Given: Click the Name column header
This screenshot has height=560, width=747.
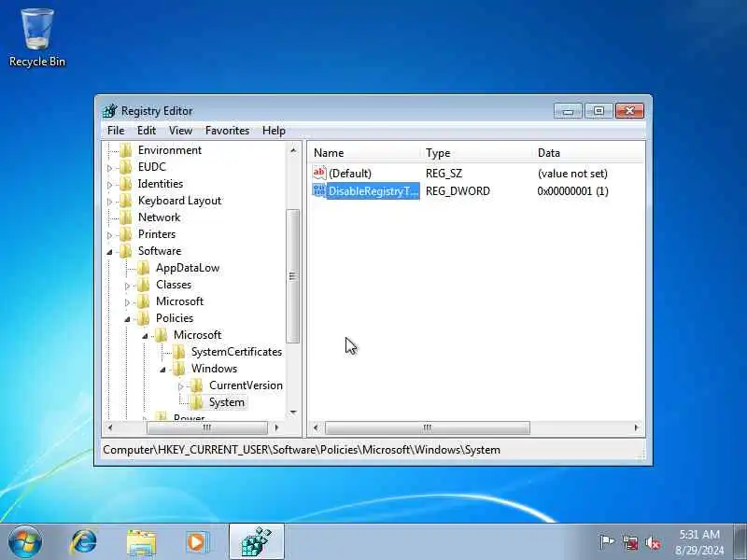Looking at the screenshot, I should pyautogui.click(x=365, y=153).
